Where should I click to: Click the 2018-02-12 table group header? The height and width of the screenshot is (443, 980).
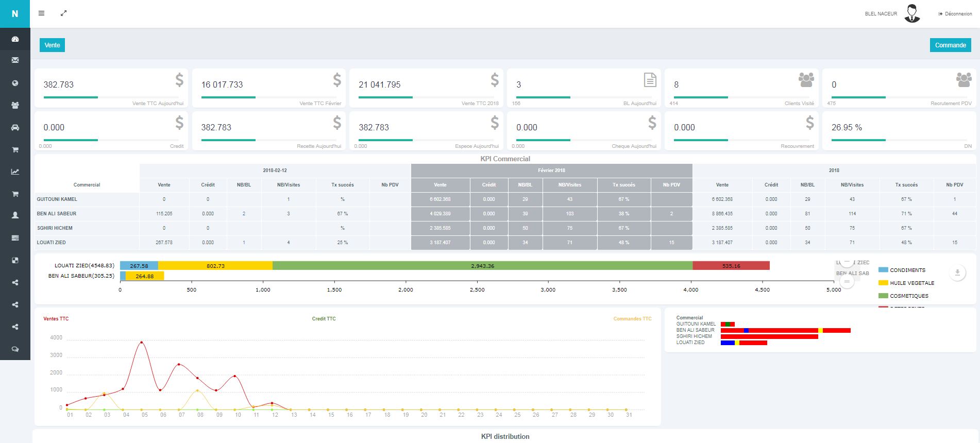click(275, 171)
